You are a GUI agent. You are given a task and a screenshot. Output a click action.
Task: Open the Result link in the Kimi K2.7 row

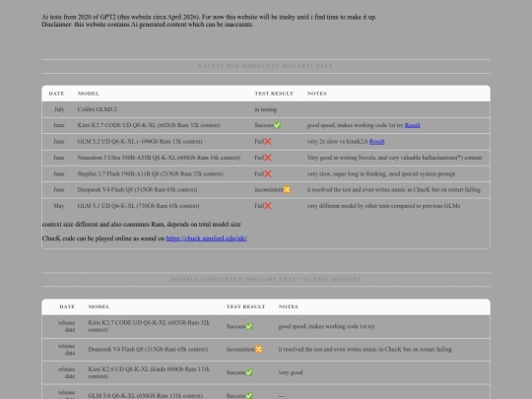tap(412, 125)
